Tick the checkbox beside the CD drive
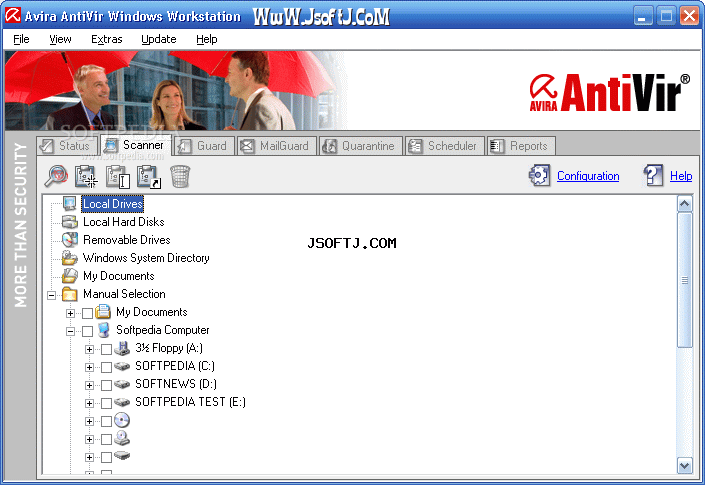The width and height of the screenshot is (705, 485). click(x=107, y=421)
